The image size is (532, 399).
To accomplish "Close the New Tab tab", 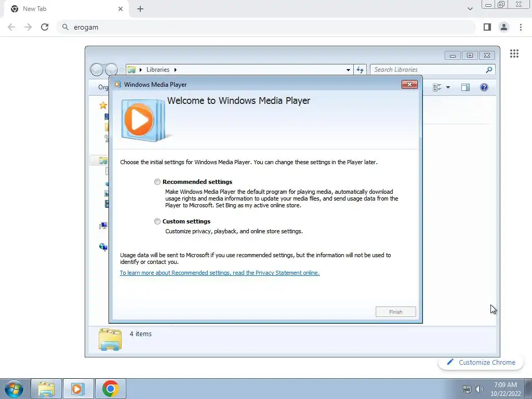I will coord(121,9).
